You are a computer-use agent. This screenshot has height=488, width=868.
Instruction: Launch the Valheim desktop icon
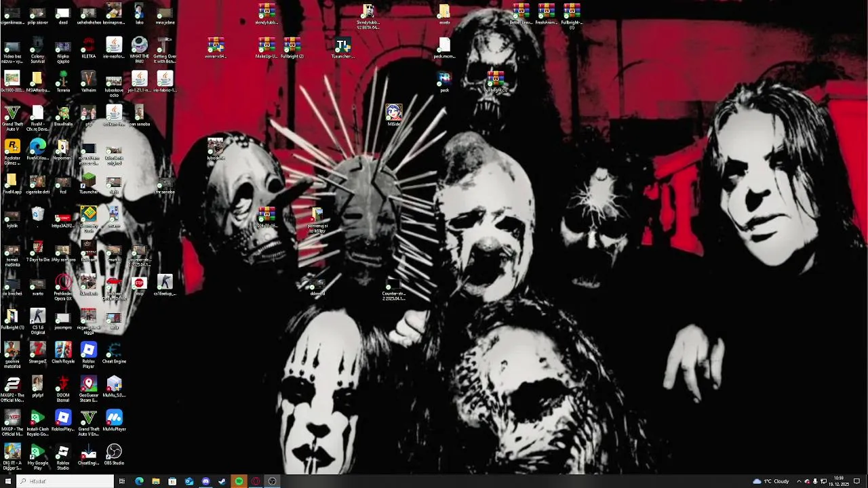tap(88, 83)
